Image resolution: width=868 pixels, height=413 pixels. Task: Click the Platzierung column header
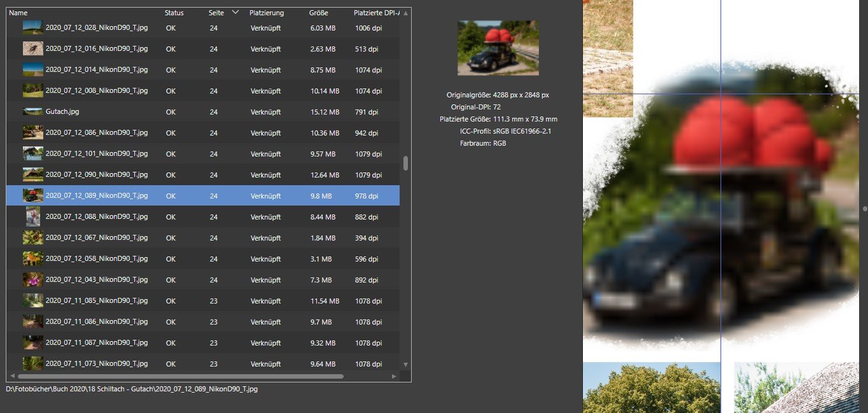(267, 13)
